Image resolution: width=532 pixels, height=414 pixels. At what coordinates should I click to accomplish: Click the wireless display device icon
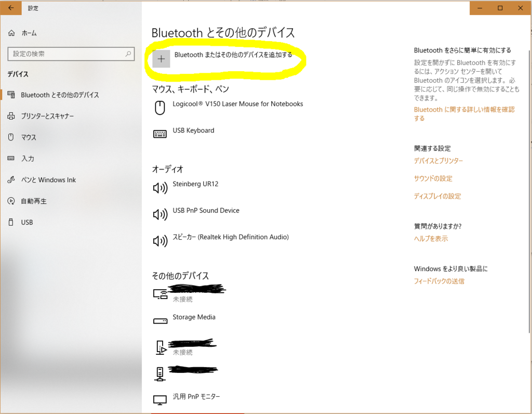(160, 294)
